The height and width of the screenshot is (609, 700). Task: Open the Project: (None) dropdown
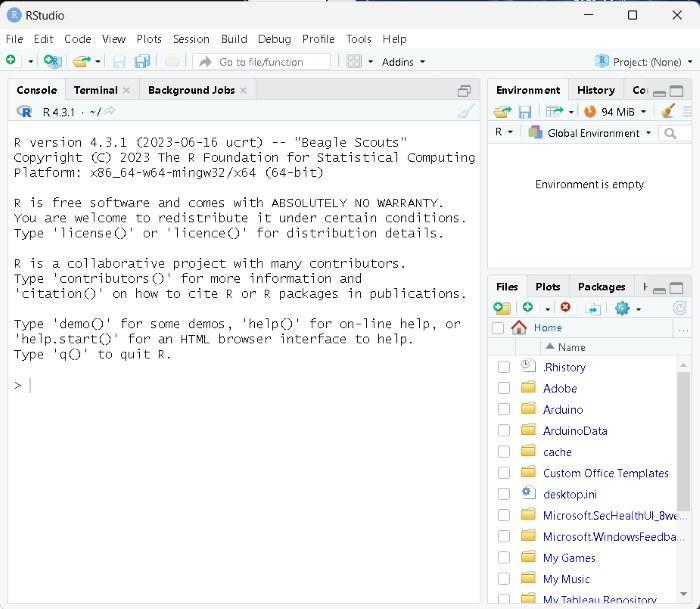[x=644, y=62]
